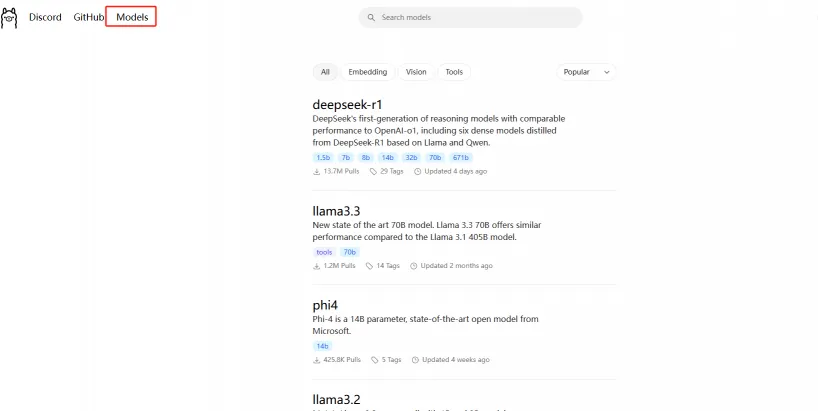Open the llama3.2 model

(x=336, y=400)
